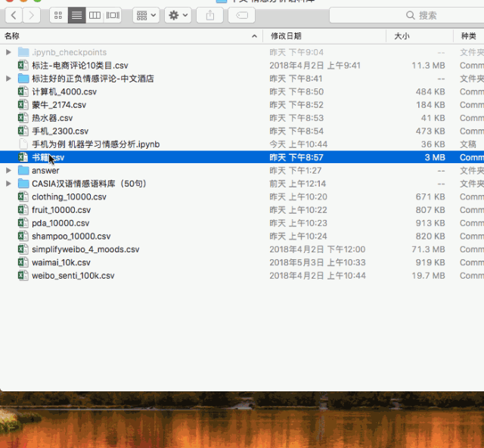Select 手机为例 机器学习情感分析.ipynb file name
The height and width of the screenshot is (448, 484).
(96, 144)
